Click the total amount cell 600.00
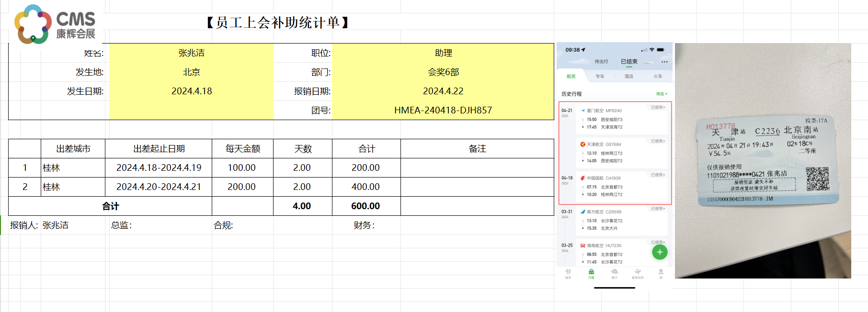 pos(365,206)
